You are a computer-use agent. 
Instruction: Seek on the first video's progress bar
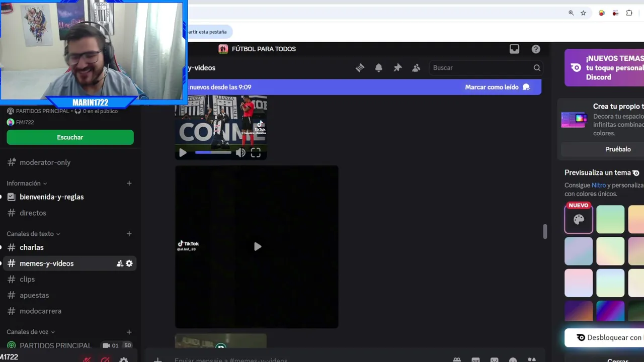coord(213,152)
